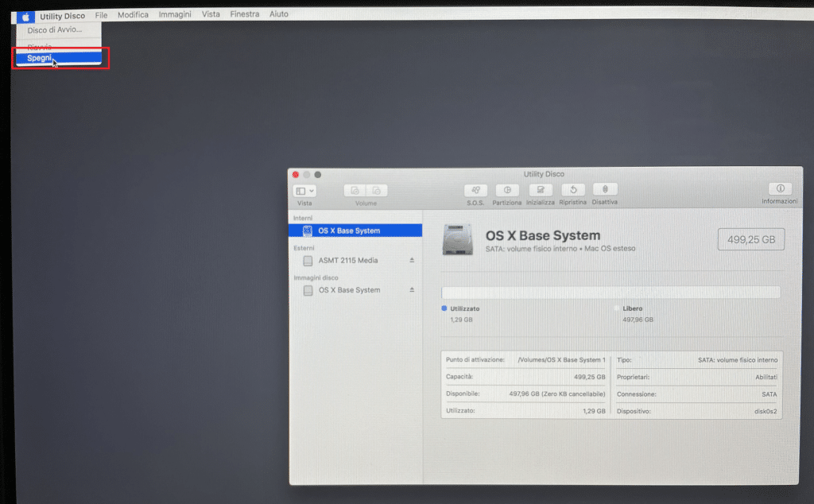The image size is (814, 504).
Task: Close the Utility Disco window
Action: point(296,175)
